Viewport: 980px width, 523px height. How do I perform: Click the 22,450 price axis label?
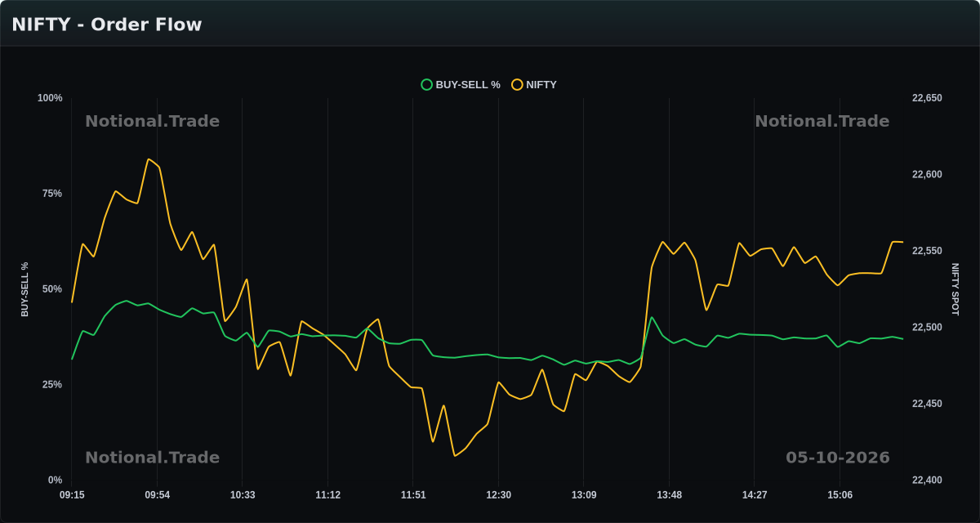pos(927,404)
